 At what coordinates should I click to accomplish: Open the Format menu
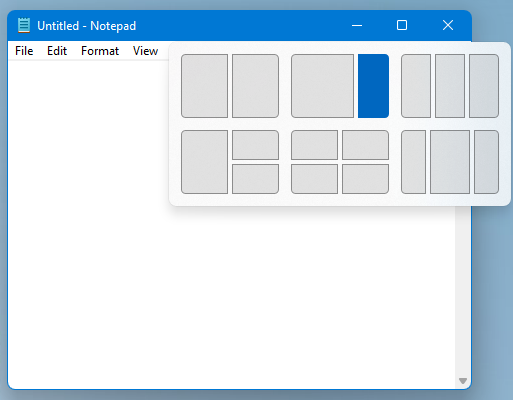100,51
